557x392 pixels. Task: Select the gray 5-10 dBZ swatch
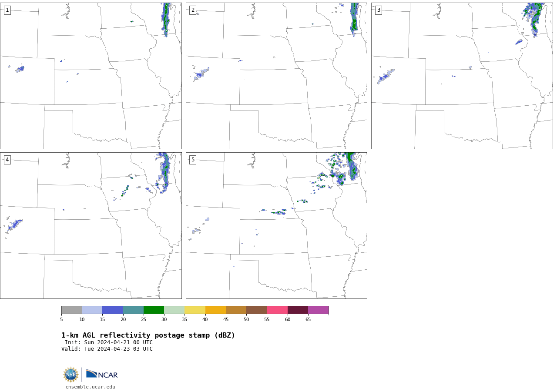click(71, 310)
